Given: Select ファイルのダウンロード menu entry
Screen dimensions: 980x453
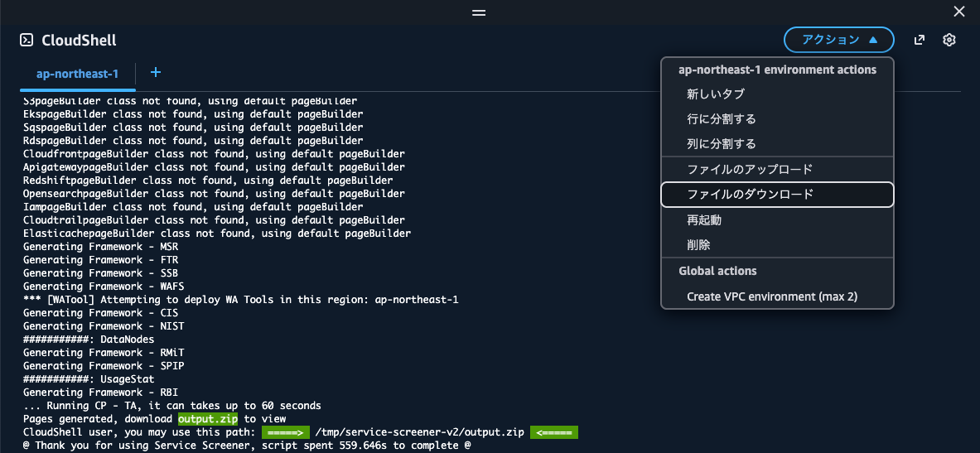Looking at the screenshot, I should click(x=750, y=195).
